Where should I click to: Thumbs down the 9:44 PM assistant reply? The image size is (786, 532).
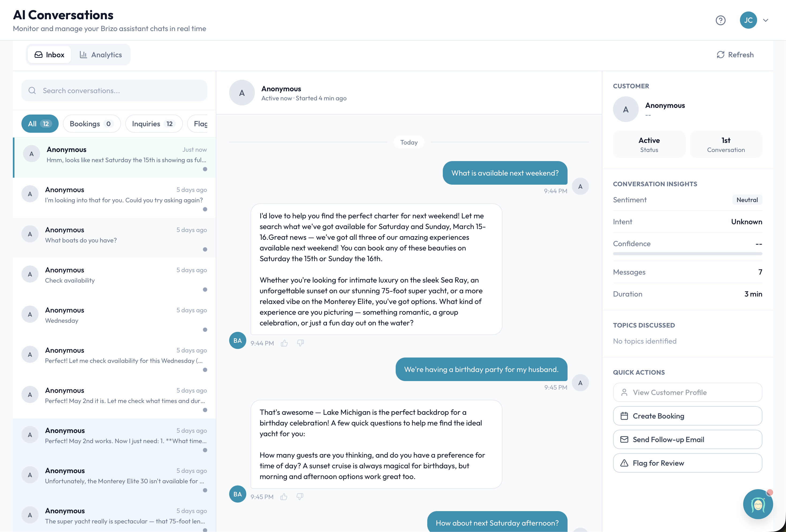coord(300,343)
